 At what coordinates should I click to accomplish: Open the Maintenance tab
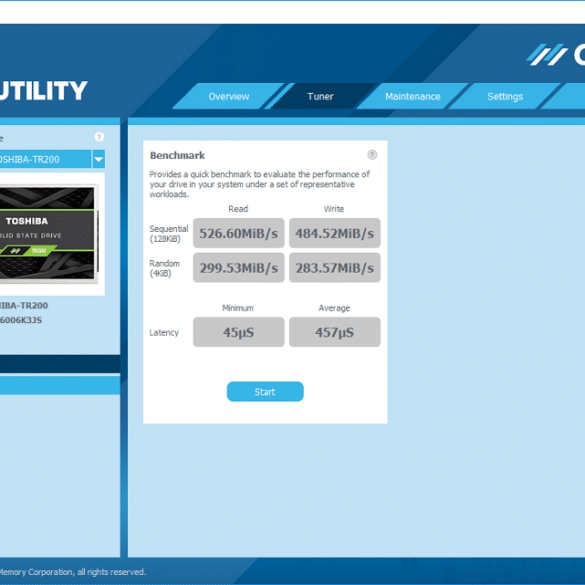click(x=413, y=96)
